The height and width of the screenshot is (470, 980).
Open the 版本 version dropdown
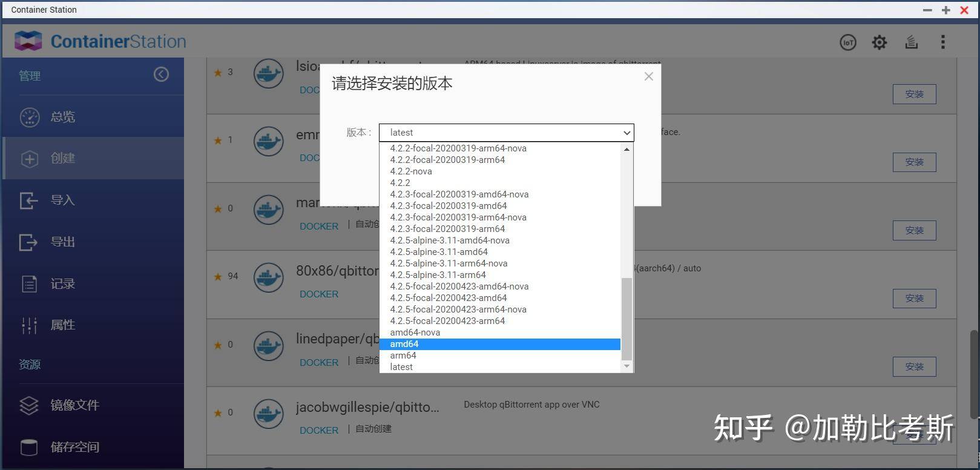point(506,133)
